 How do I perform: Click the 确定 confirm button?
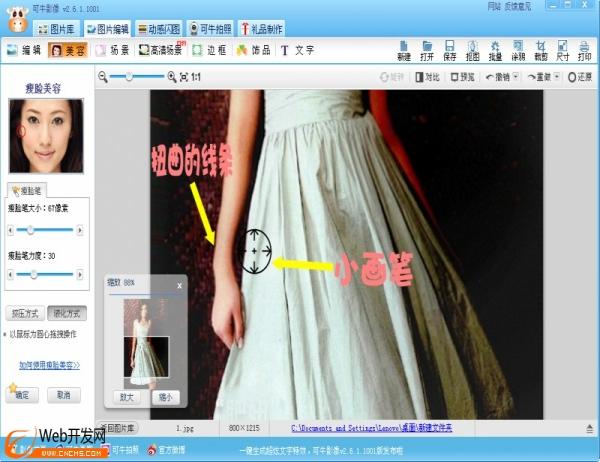(22, 395)
